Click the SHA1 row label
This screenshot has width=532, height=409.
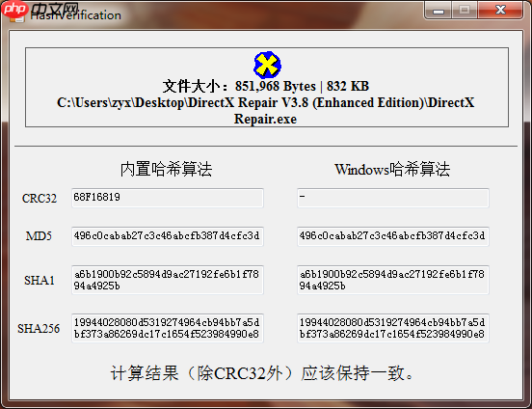coord(40,281)
